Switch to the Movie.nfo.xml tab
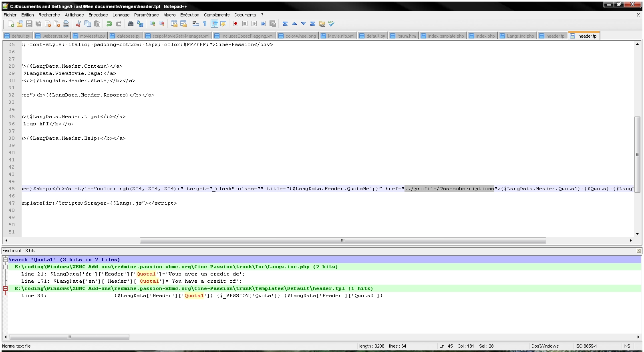This screenshot has height=352, width=644. (x=338, y=36)
